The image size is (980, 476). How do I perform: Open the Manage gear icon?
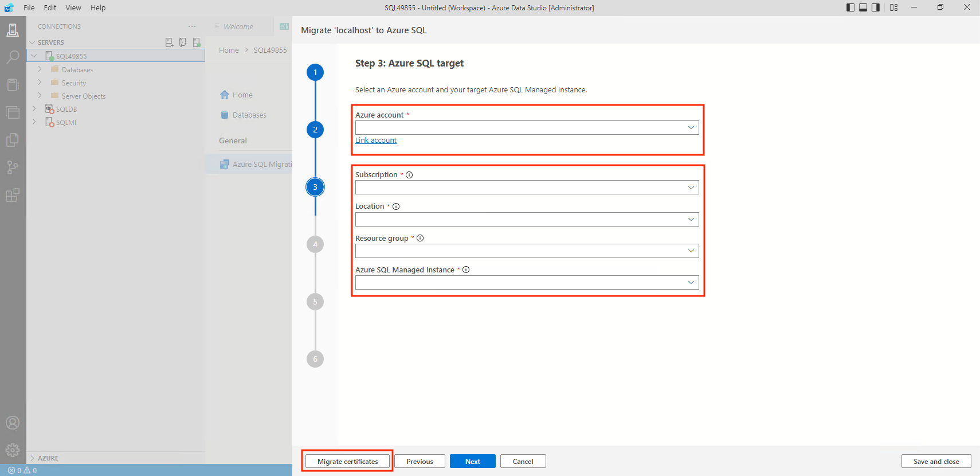click(x=13, y=450)
